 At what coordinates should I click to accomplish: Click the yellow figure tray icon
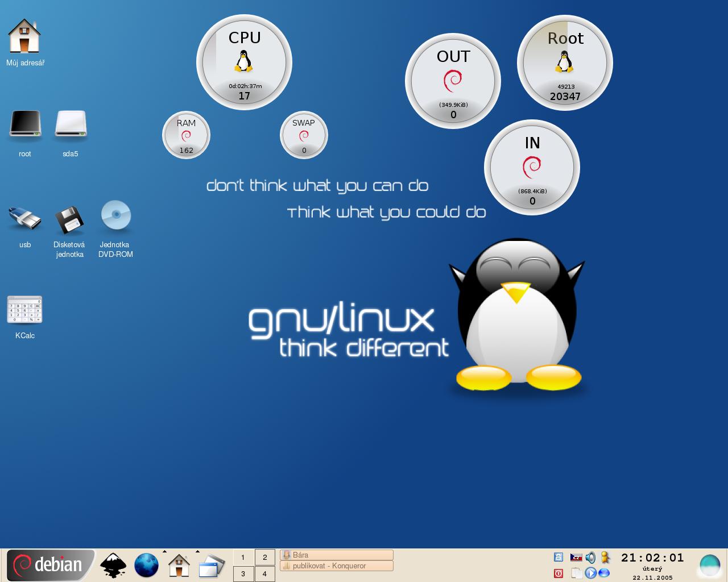(x=605, y=558)
